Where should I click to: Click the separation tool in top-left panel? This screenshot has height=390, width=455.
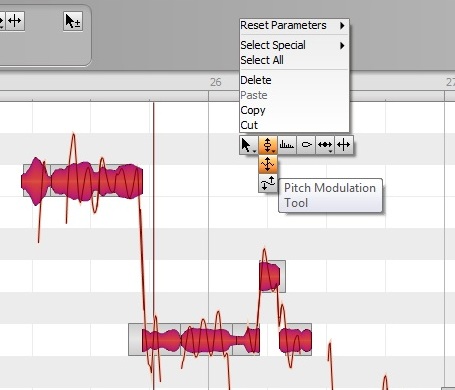(x=15, y=21)
